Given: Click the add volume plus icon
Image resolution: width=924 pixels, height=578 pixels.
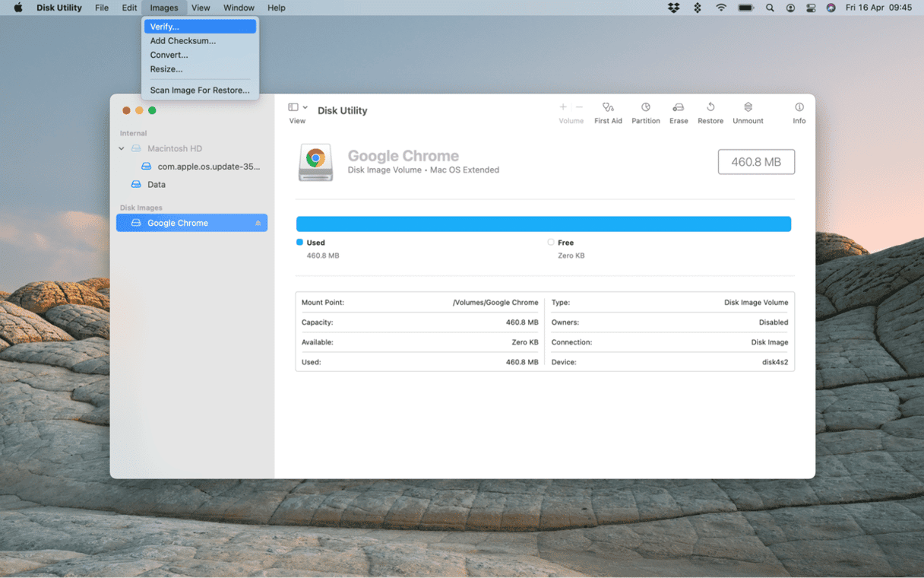Looking at the screenshot, I should (x=563, y=107).
